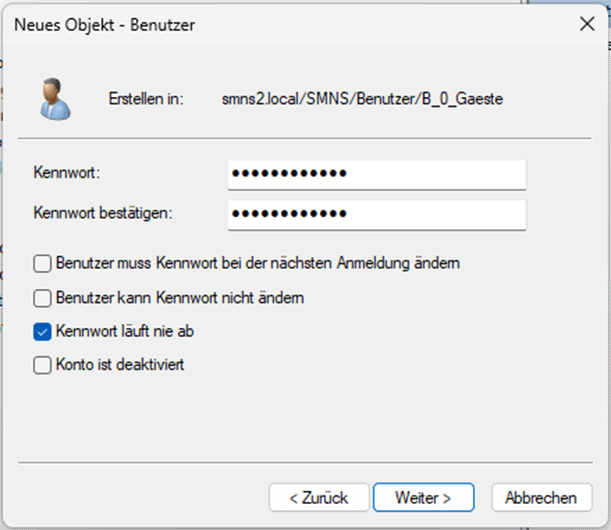Click the 'Benutzer muss Kennwort … ändern' label text
This screenshot has height=530, width=611.
258,264
